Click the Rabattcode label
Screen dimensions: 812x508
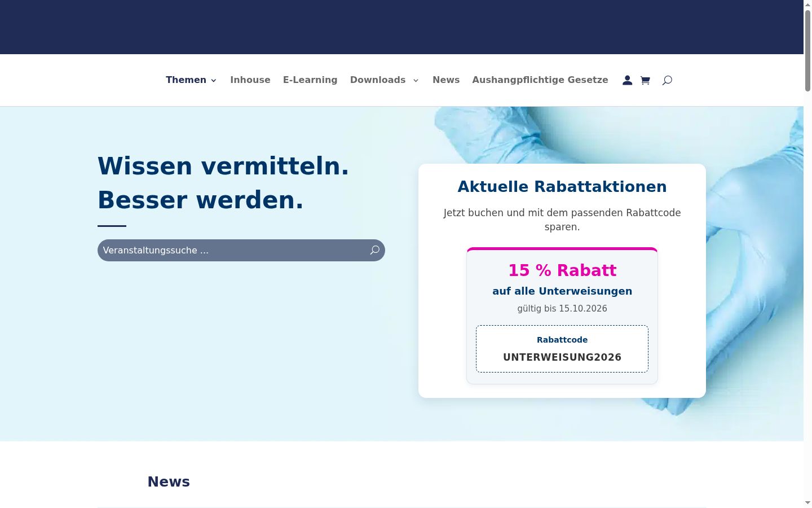(x=562, y=340)
